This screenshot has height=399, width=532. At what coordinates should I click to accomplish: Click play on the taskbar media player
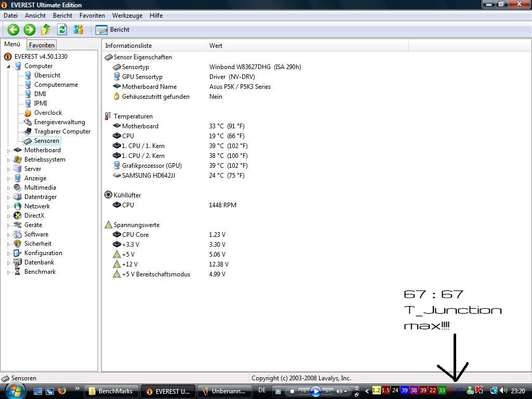click(x=315, y=391)
